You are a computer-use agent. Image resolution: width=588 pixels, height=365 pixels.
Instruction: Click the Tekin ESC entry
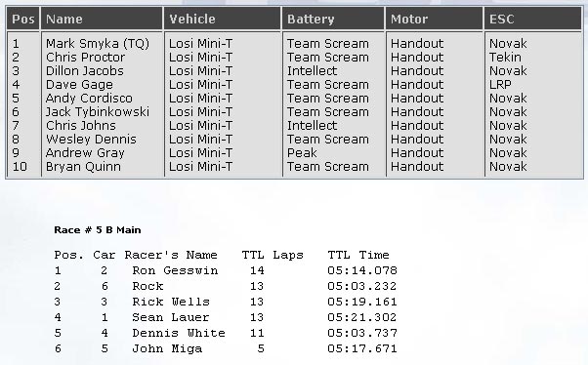[505, 58]
